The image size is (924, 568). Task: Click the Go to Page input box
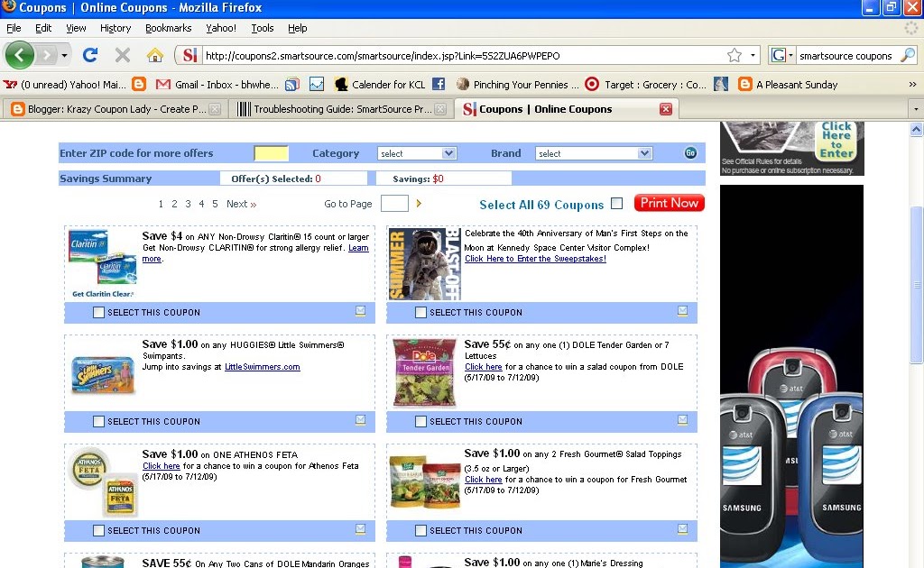tap(395, 204)
